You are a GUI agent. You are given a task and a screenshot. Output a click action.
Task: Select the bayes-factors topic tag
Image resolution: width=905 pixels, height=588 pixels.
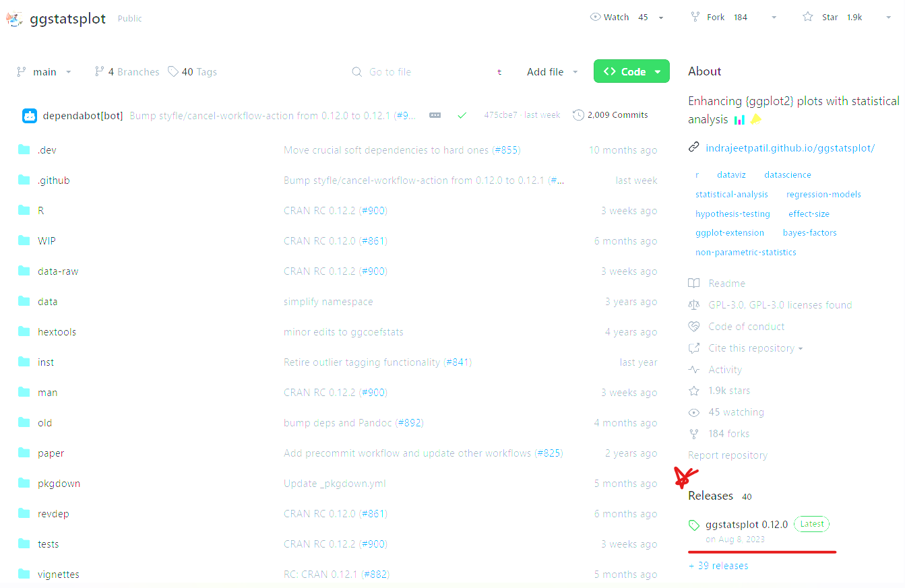[x=810, y=232]
